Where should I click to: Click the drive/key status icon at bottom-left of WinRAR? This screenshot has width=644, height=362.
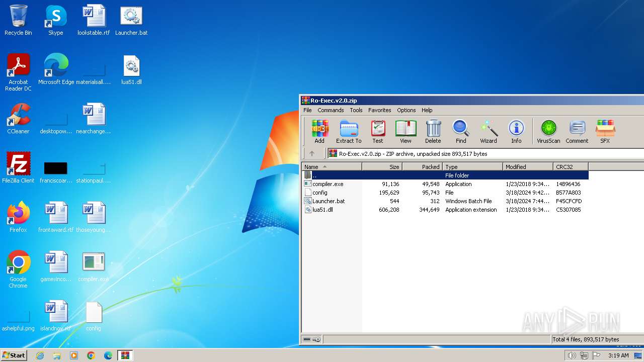311,339
